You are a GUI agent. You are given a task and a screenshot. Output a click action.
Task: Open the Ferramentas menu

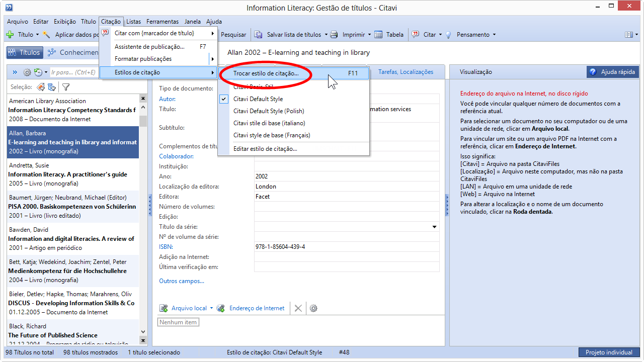point(163,22)
